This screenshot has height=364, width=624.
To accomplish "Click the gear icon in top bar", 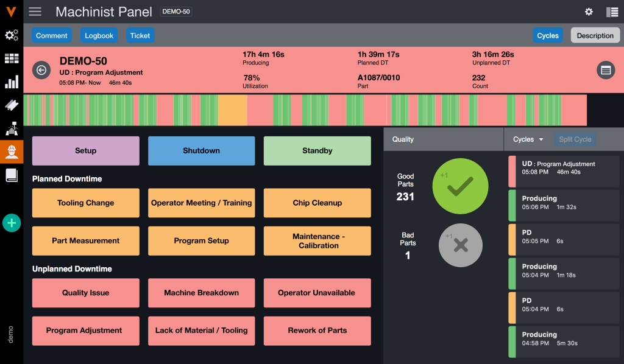I will click(589, 12).
